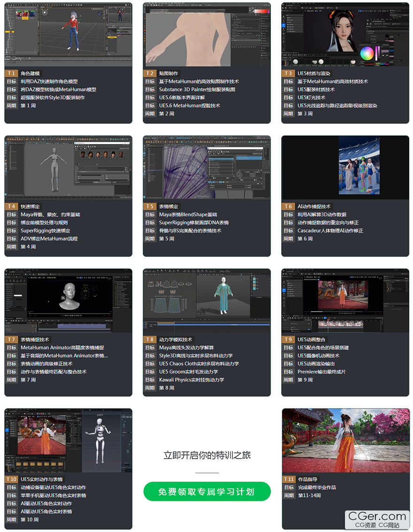
Task: Click the text 利用AI解算3D动作数据
Action: pyautogui.click(x=322, y=214)
